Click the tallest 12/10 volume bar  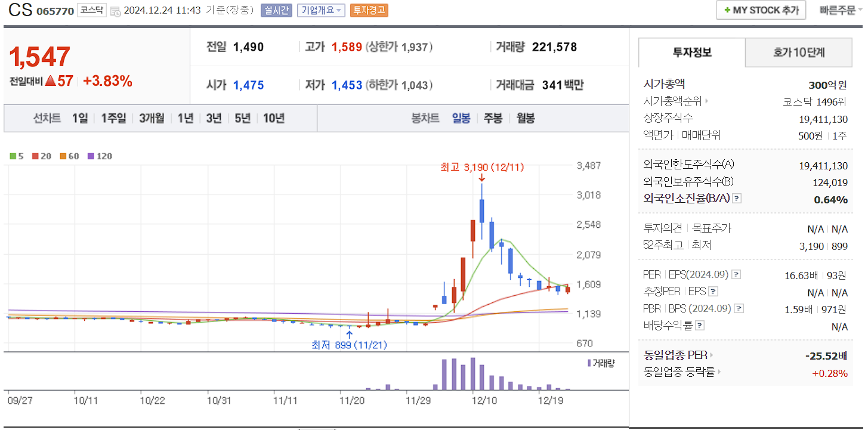click(x=473, y=373)
